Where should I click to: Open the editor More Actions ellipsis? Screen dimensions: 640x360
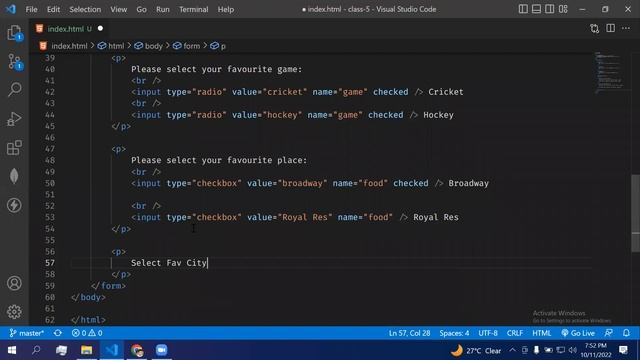(x=626, y=29)
